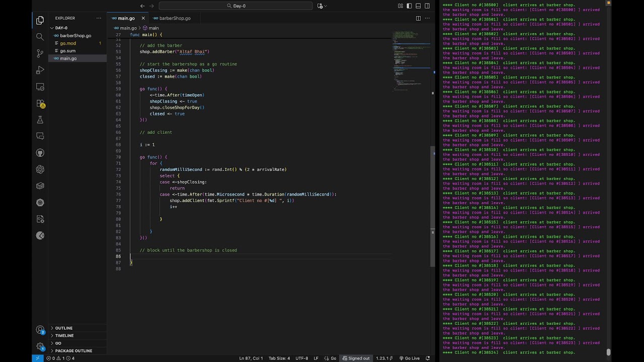Image resolution: width=644 pixels, height=362 pixels.
Task: Change the LF end-of-line sequence
Action: [x=316, y=358]
